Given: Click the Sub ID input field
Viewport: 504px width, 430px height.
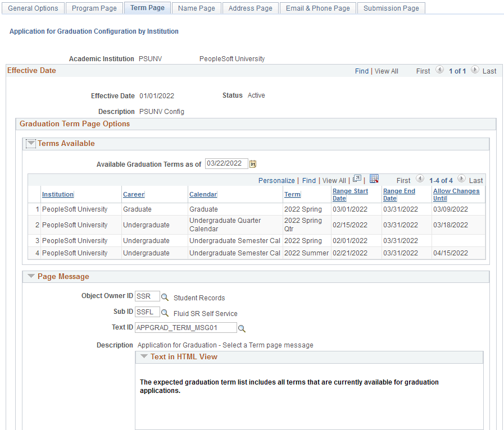Looking at the screenshot, I should [x=147, y=312].
